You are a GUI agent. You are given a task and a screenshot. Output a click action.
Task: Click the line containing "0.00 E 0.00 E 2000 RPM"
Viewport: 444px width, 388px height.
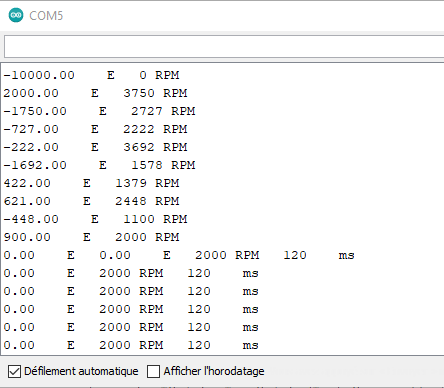tap(179, 255)
